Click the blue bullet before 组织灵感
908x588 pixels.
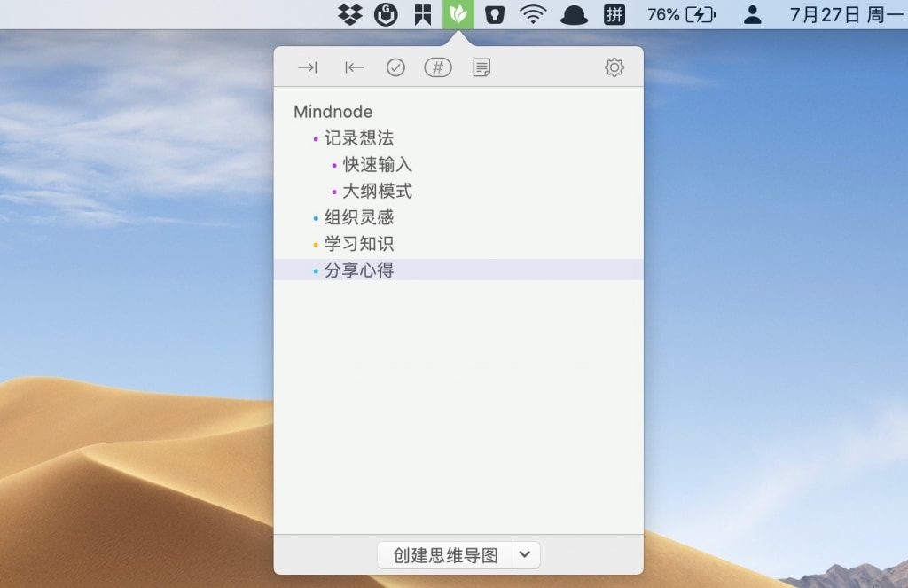[316, 218]
